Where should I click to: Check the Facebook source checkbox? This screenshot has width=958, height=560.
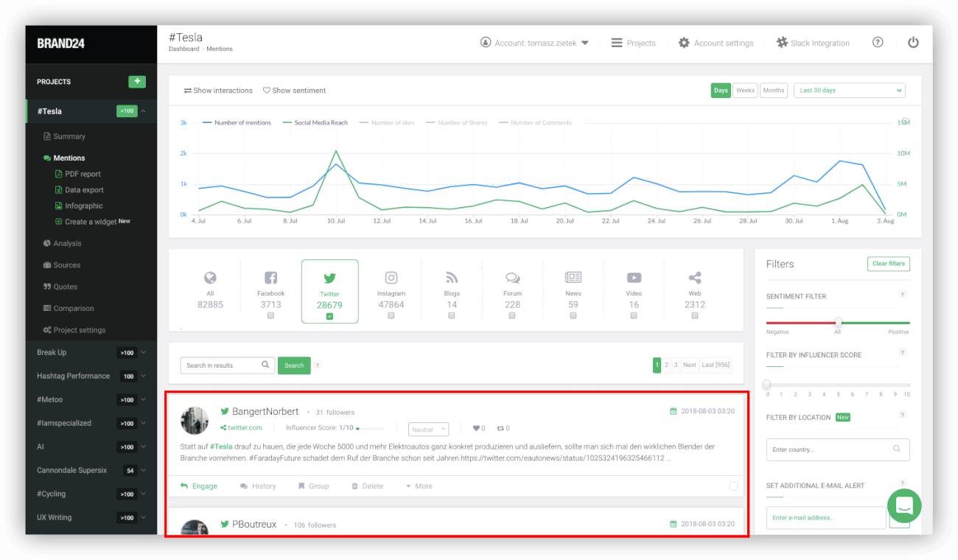(270, 315)
